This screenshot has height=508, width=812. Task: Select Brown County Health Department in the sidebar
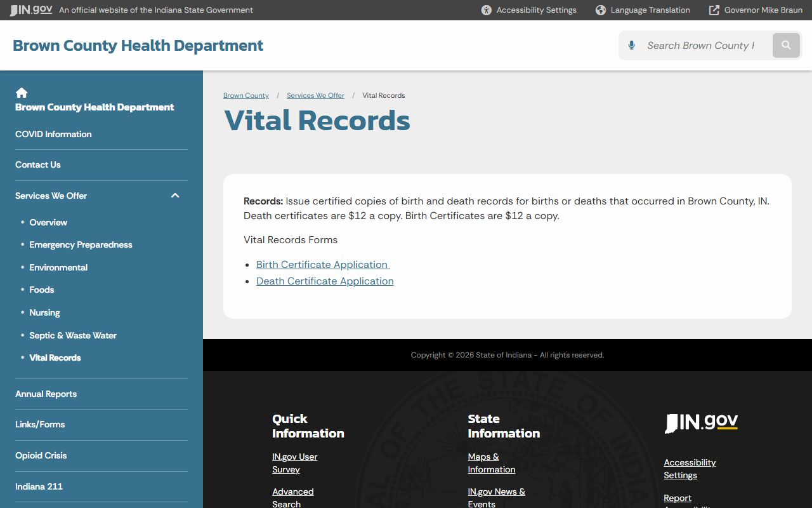tap(95, 107)
